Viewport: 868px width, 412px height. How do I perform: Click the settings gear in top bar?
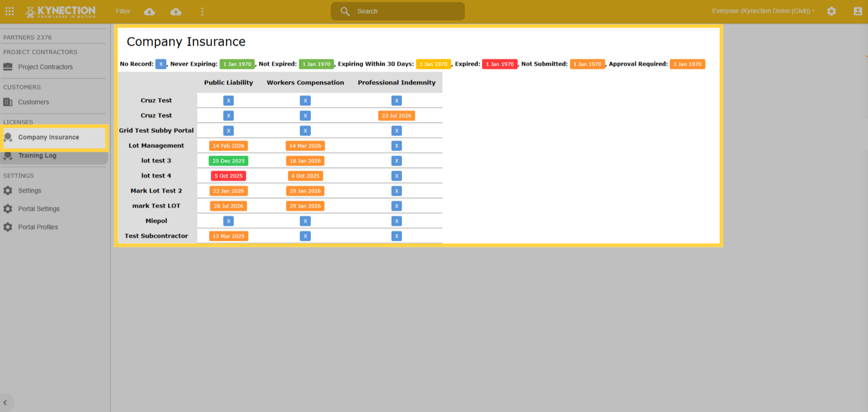coord(831,11)
